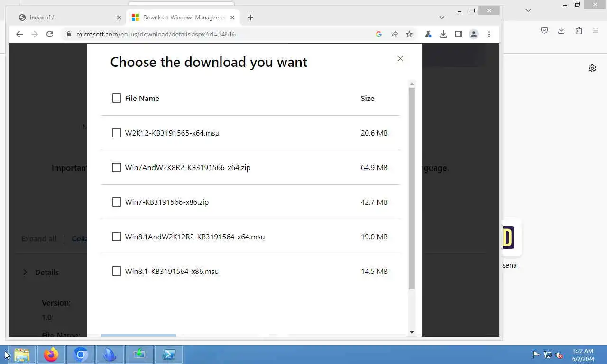The width and height of the screenshot is (607, 364).
Task: Click scrollbar down arrow in dialog
Action: pyautogui.click(x=412, y=332)
